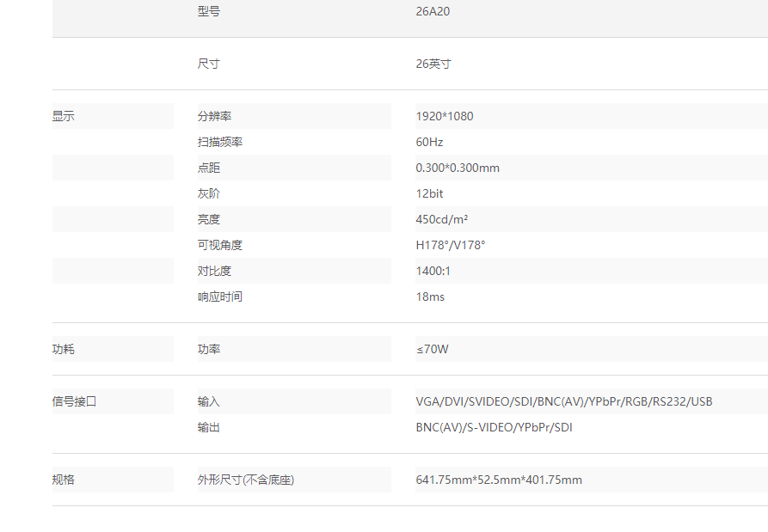Select the 450cd/m² brightness value

[442, 219]
